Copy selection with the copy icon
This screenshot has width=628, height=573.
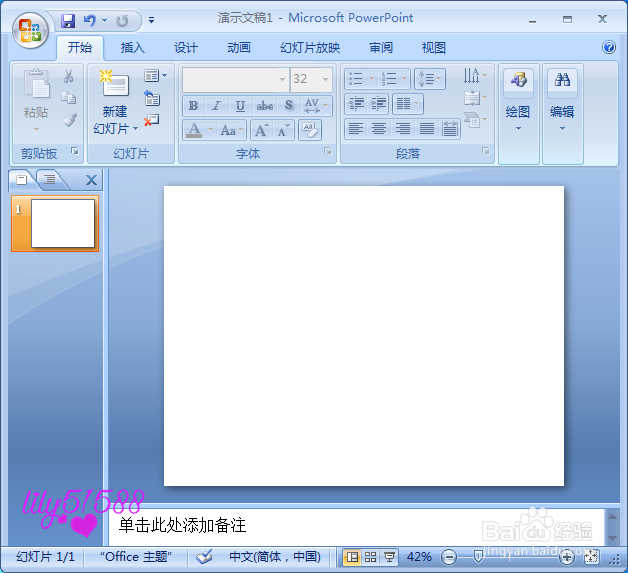[x=68, y=97]
